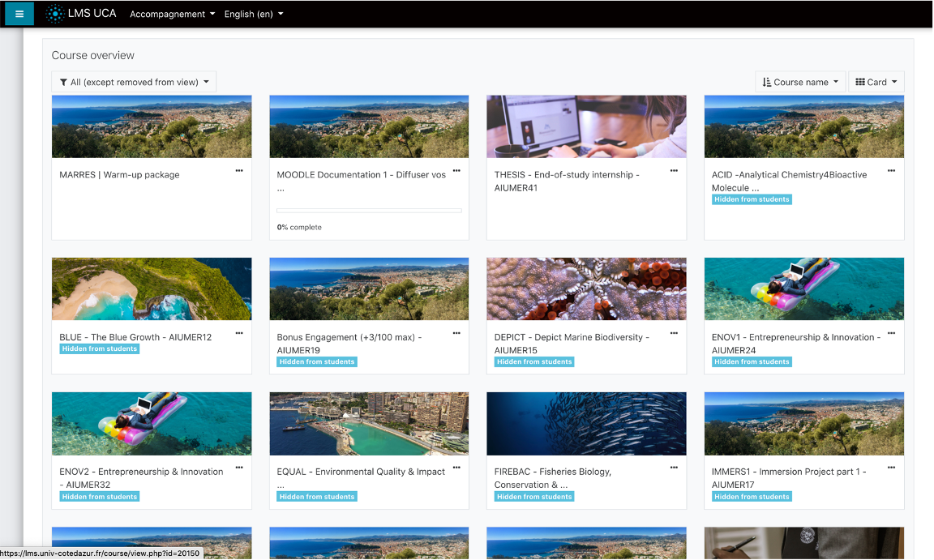Click 'Hidden from students' badge on EQUAL card
Viewport: 934px width, 560px height.
(317, 496)
